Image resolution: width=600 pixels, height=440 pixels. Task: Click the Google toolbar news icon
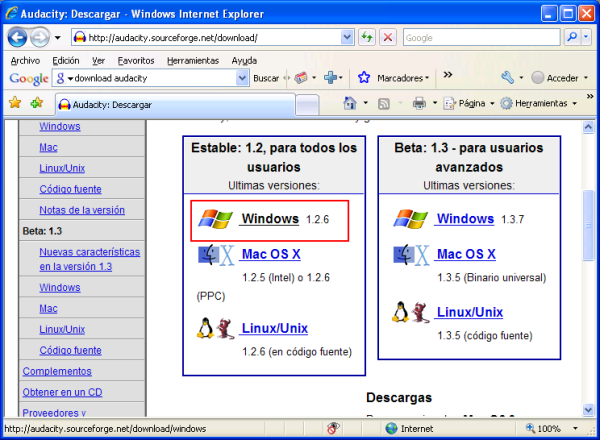(x=301, y=78)
